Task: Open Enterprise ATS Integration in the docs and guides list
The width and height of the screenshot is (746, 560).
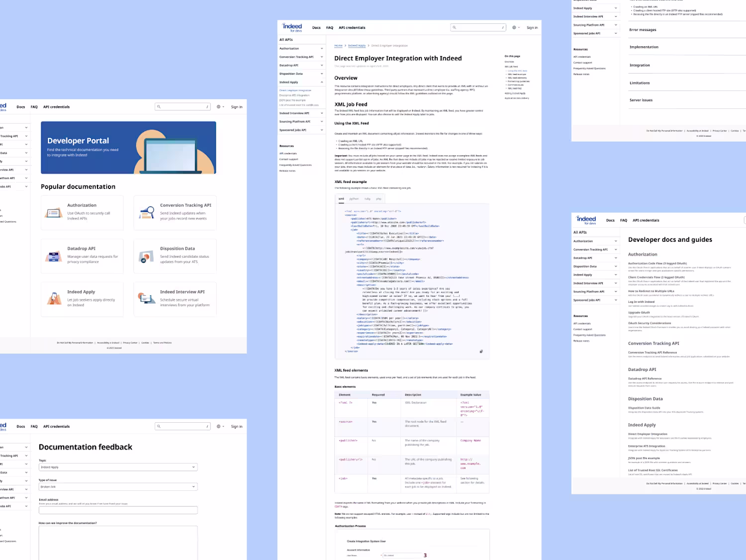Action: coord(647,446)
